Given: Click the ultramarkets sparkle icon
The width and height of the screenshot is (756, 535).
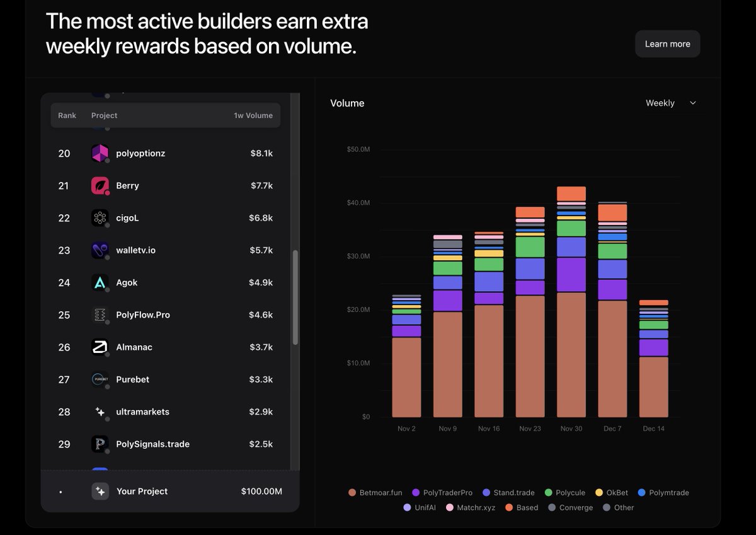Looking at the screenshot, I should pos(100,411).
